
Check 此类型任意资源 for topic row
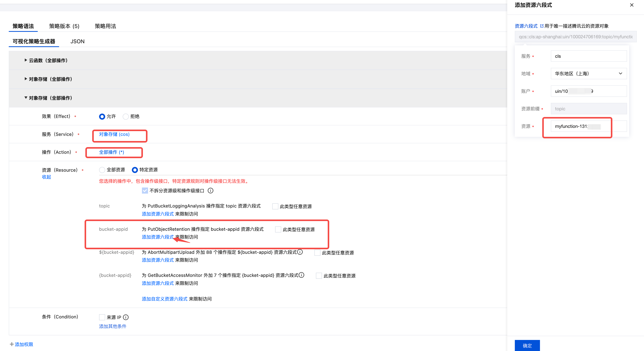pyautogui.click(x=275, y=206)
